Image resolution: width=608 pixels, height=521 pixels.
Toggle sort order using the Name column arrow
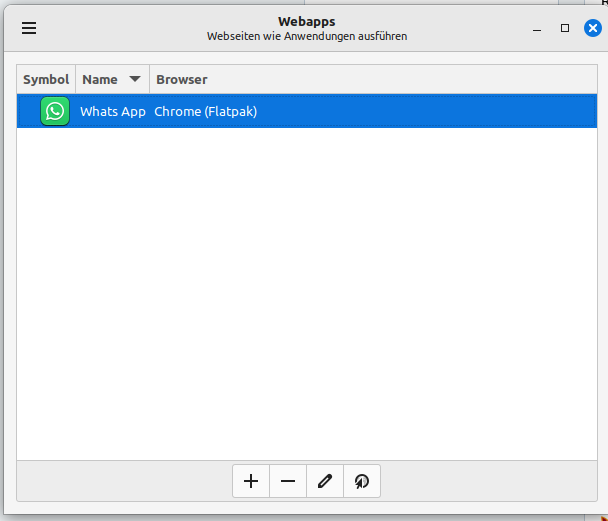135,79
